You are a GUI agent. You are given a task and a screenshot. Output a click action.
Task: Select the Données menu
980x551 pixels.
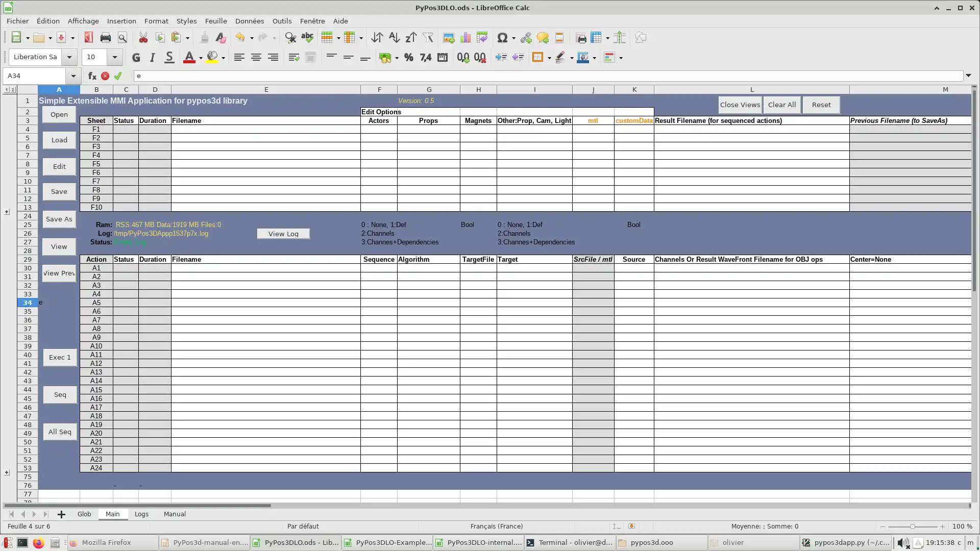(x=249, y=21)
